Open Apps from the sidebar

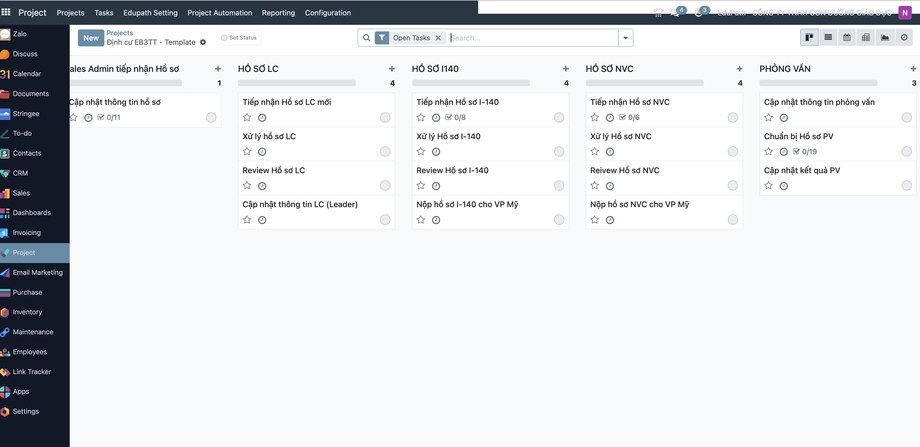coord(35,392)
